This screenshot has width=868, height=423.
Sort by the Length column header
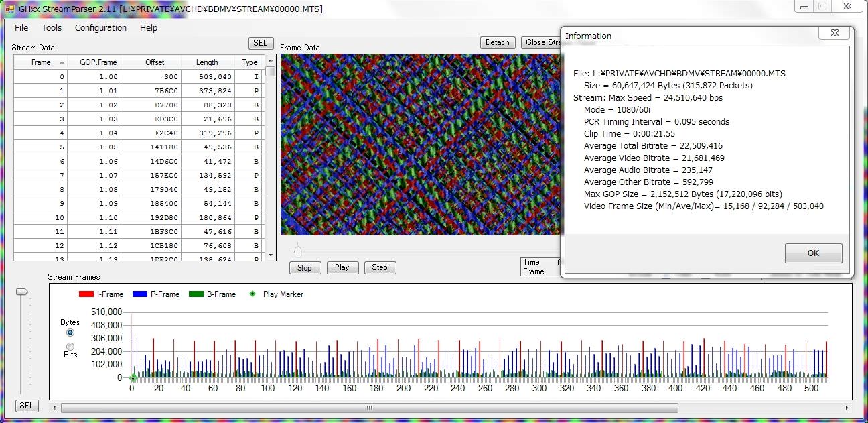click(207, 62)
